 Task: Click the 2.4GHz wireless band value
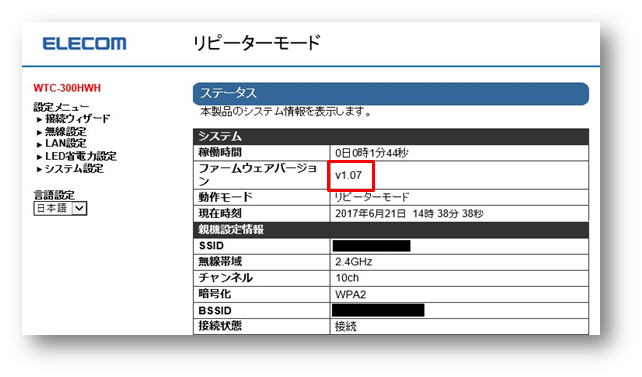click(x=353, y=262)
